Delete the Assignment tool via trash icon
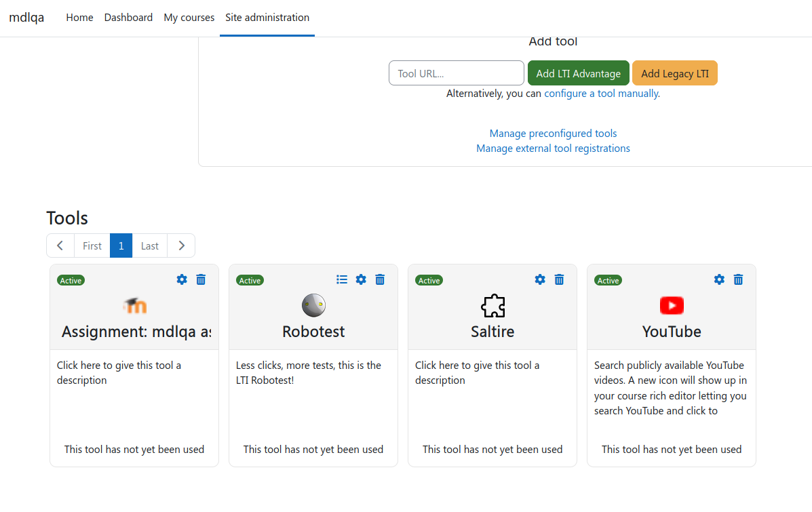 coord(201,279)
